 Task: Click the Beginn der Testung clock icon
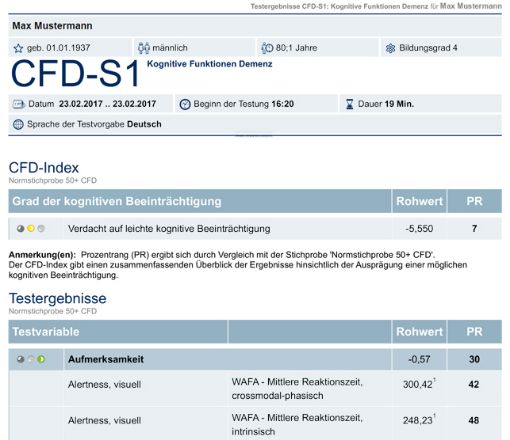pos(185,104)
